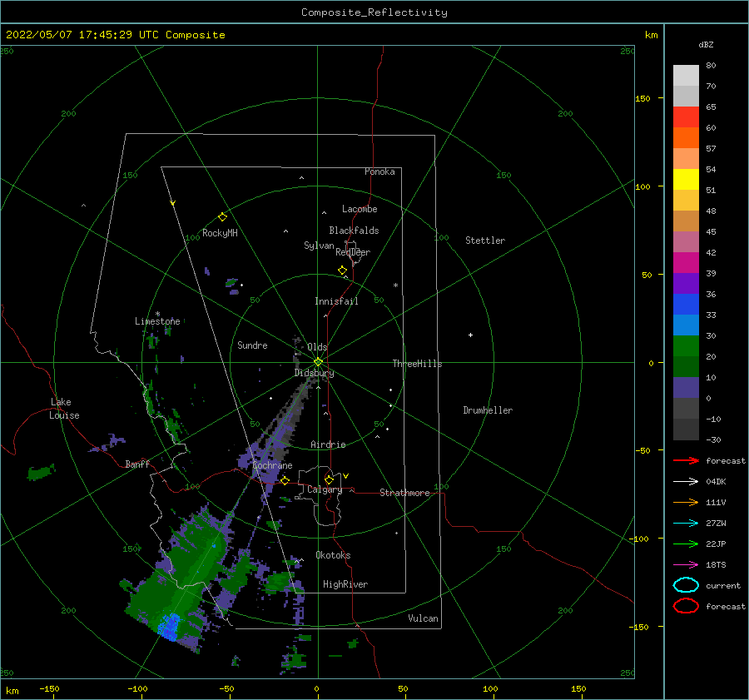Image resolution: width=749 pixels, height=700 pixels.
Task: Click the white plus marker north of Drumheller
Action: 470,335
